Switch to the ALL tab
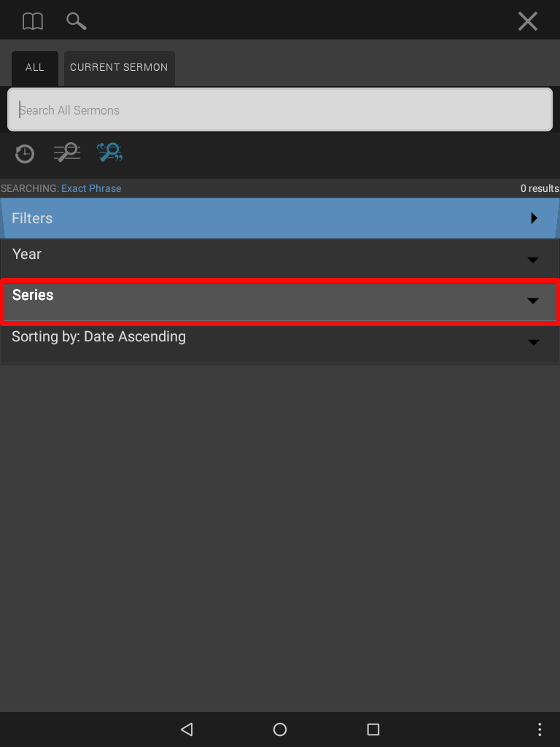 pyautogui.click(x=35, y=68)
